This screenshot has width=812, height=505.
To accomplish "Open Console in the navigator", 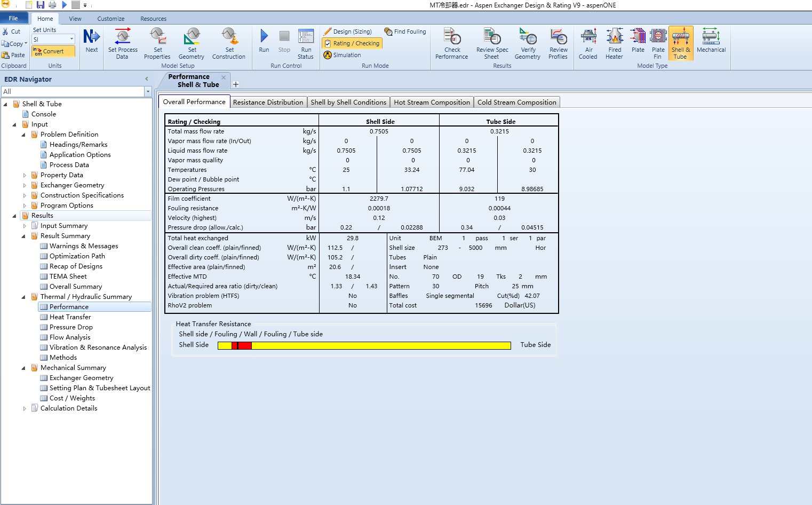I will 44,114.
